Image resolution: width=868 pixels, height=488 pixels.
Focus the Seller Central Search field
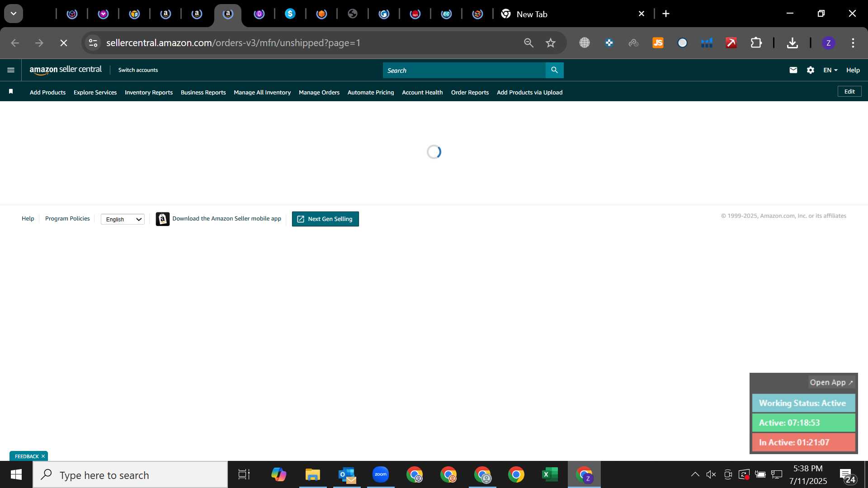point(464,70)
